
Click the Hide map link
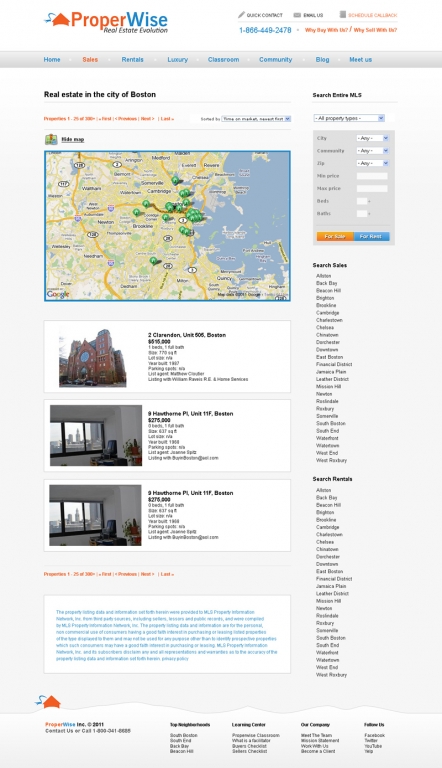(73, 140)
